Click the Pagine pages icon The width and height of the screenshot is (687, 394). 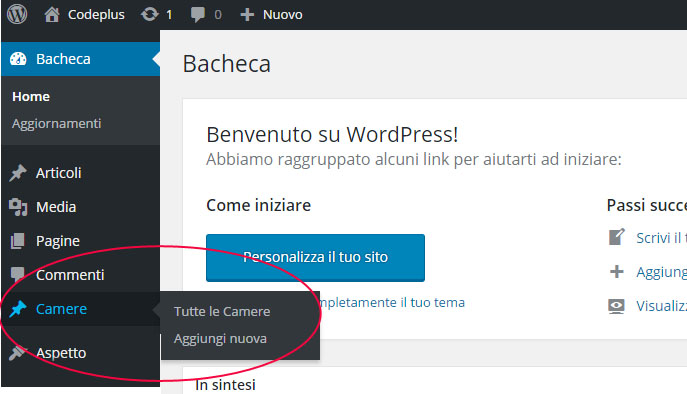coord(18,241)
